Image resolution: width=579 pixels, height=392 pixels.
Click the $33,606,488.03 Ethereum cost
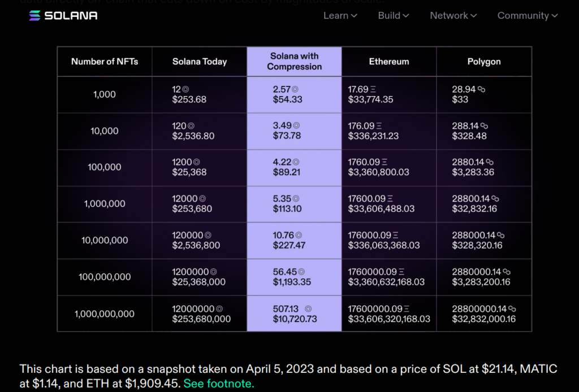coord(381,209)
